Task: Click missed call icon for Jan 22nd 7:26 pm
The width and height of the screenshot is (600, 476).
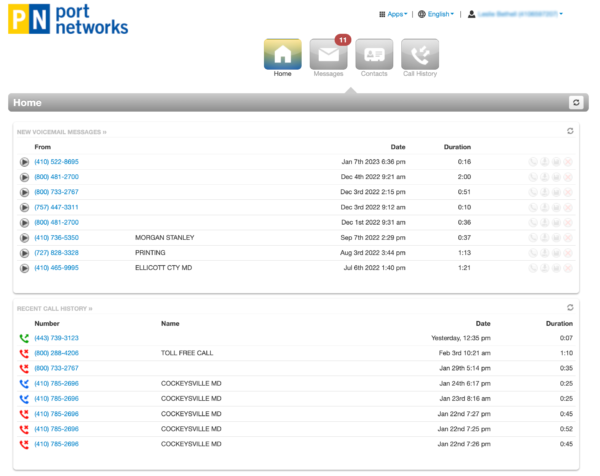Action: click(x=24, y=444)
